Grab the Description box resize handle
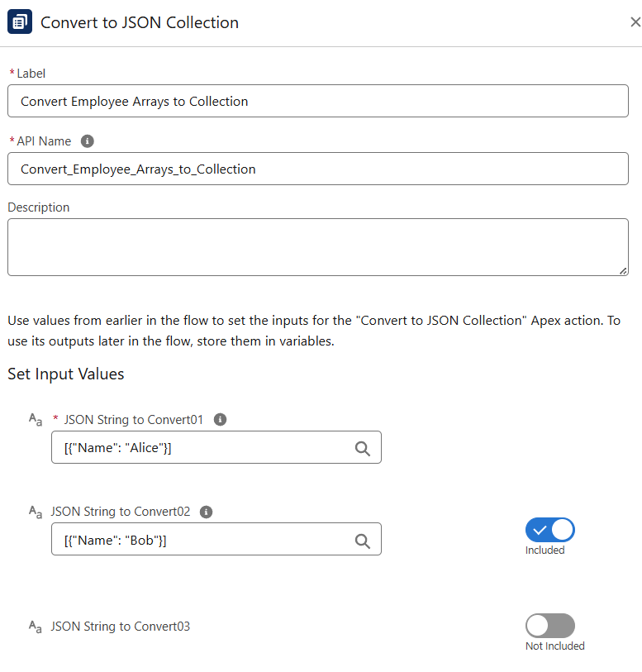 point(622,269)
